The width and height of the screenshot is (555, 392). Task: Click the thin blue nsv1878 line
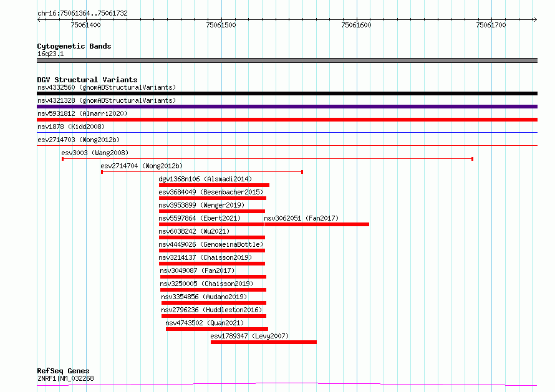(x=287, y=132)
